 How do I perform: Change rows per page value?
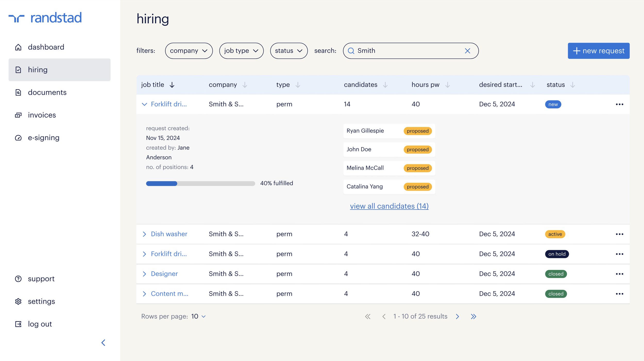tap(198, 316)
